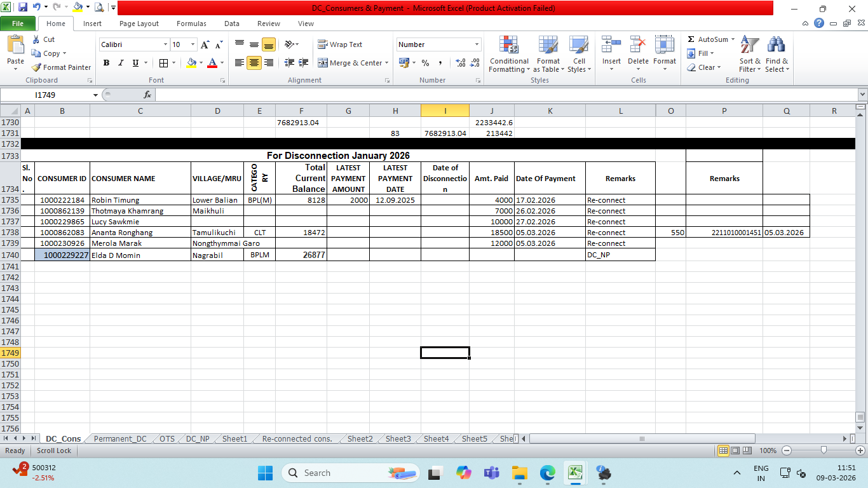The width and height of the screenshot is (868, 488).
Task: Switch to the Permanent_DC sheet tab
Action: click(120, 439)
